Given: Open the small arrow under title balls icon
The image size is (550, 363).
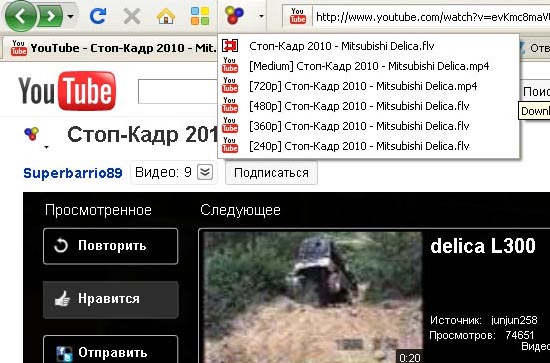Looking at the screenshot, I should point(47,147).
